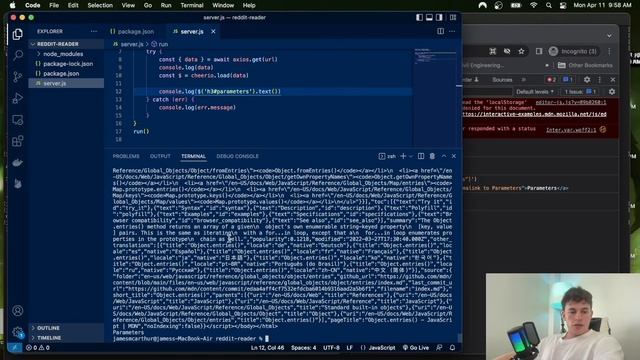This screenshot has width=640, height=360.
Task: Switch to the Debug Console tab
Action: [238, 156]
